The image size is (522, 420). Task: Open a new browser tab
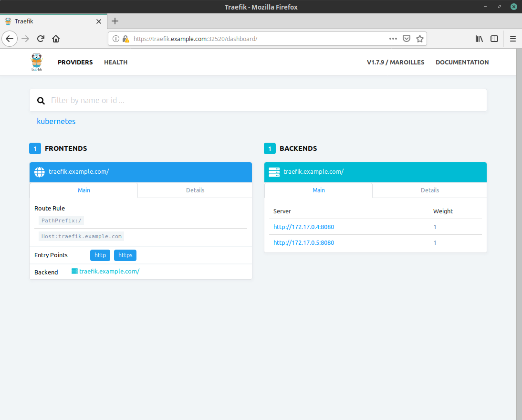tap(115, 21)
